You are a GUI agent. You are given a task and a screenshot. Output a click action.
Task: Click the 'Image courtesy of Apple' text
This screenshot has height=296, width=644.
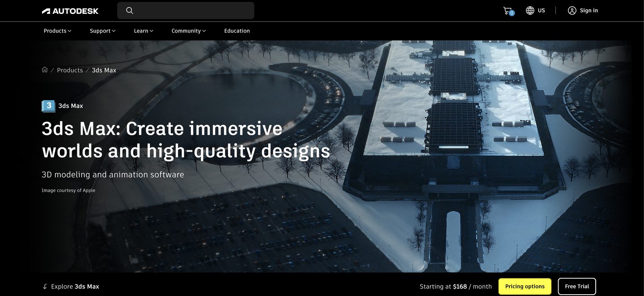point(68,190)
